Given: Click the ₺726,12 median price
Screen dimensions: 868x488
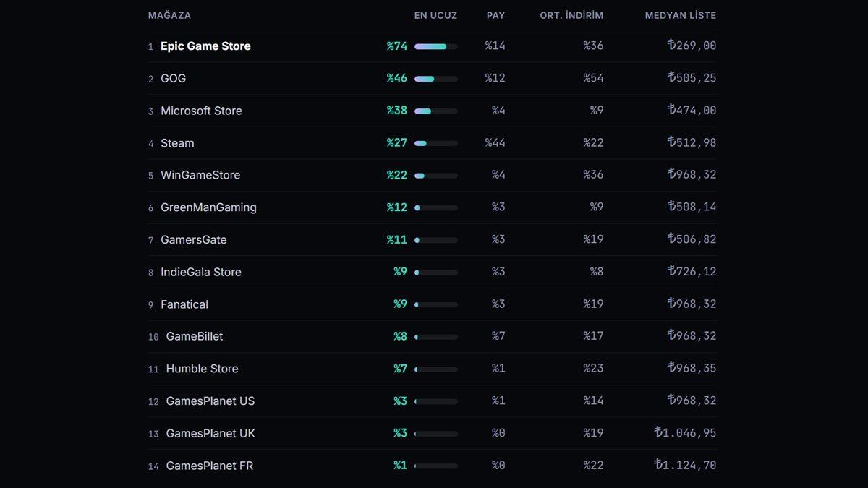Looking at the screenshot, I should [x=692, y=272].
